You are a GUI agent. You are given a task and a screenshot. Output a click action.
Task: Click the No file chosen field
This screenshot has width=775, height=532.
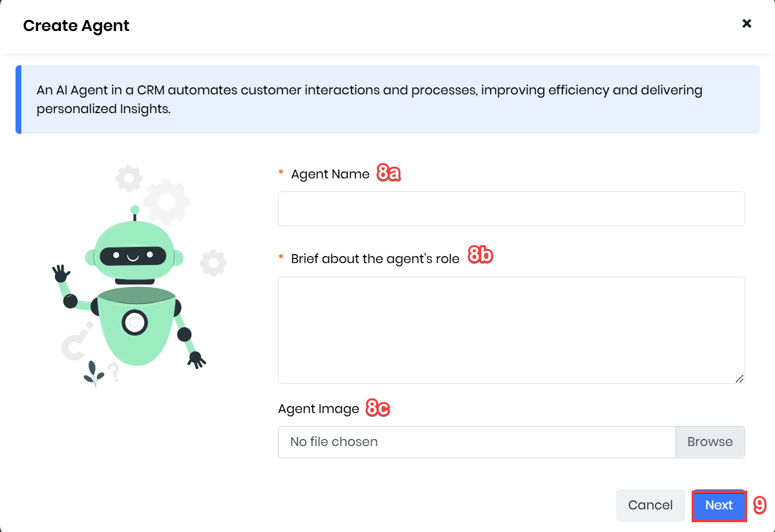[476, 442]
